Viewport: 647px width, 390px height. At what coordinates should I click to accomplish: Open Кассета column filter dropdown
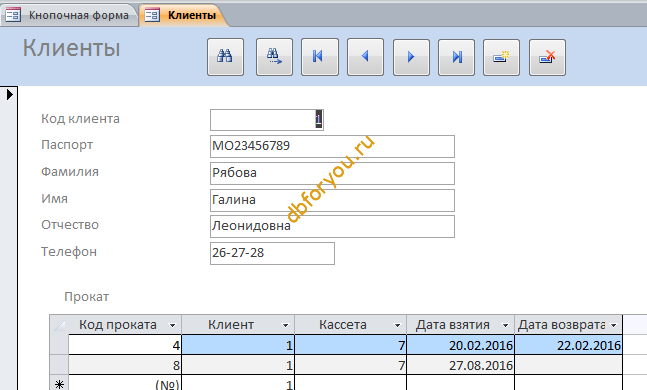397,326
